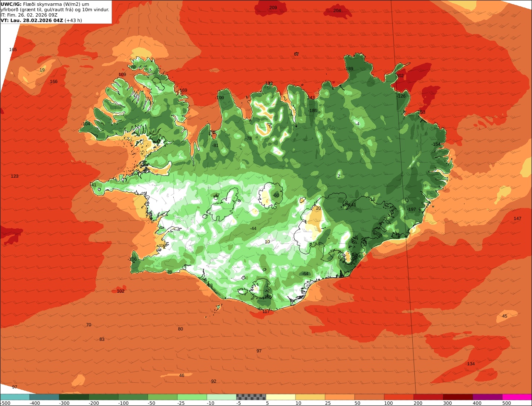The image size is (532, 406).
Task: Select the light green -25 to -10 swatch
Action: [192, 397]
